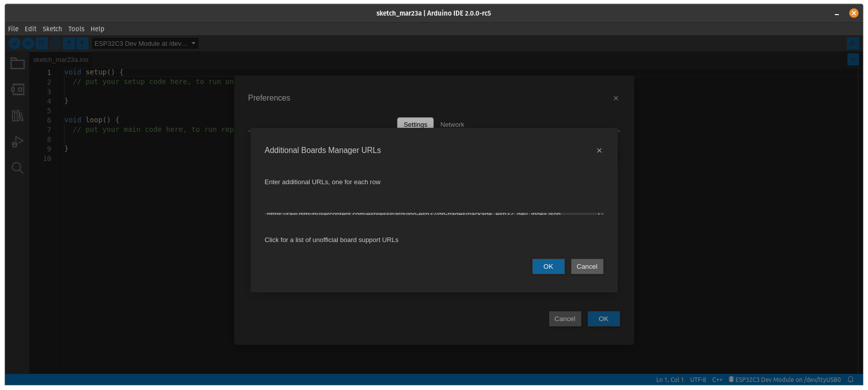This screenshot has height=390, width=868.
Task: Confirm URLs with the dialog's OK button
Action: (548, 267)
